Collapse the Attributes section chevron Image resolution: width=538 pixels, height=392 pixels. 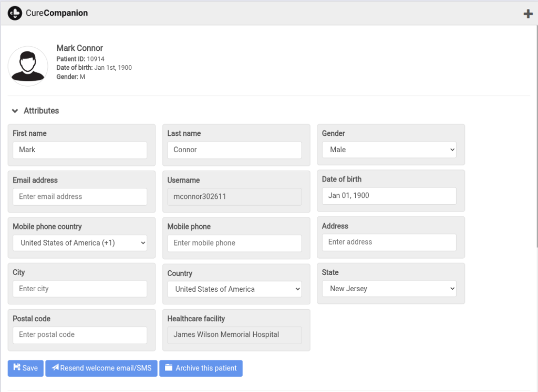coord(15,111)
